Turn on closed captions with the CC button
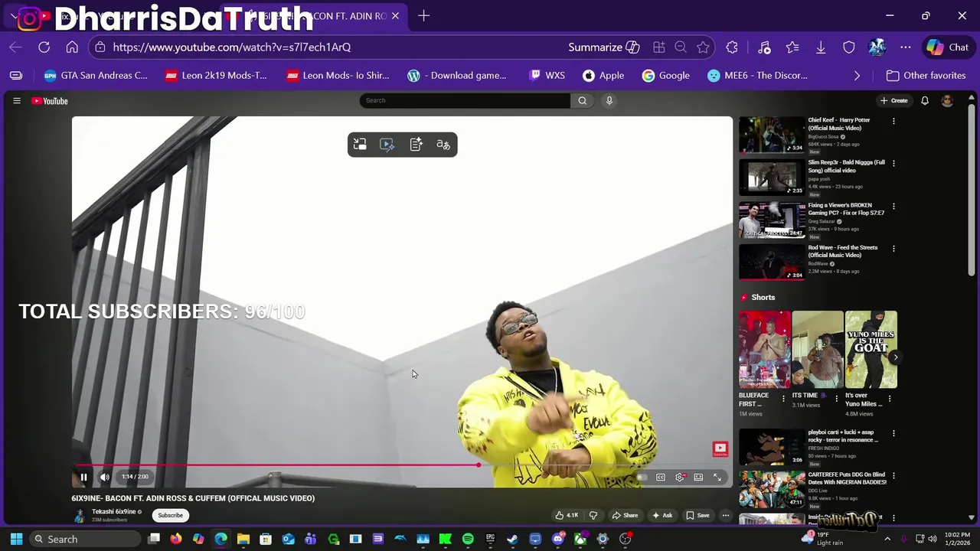The height and width of the screenshot is (551, 980). [x=661, y=478]
